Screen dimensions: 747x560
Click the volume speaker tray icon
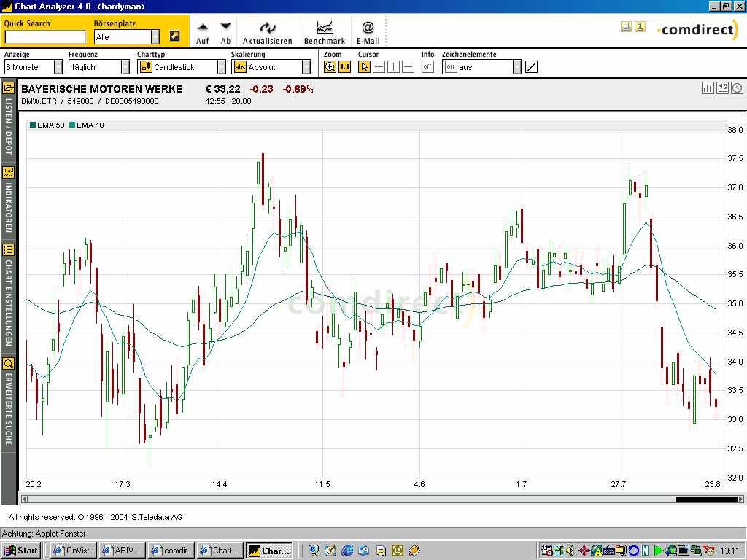[570, 551]
